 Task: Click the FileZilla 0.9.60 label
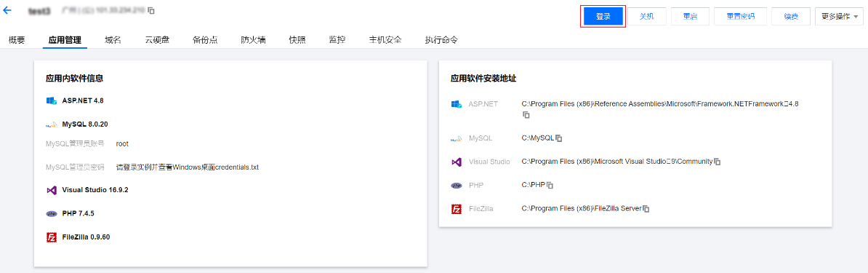(87, 237)
